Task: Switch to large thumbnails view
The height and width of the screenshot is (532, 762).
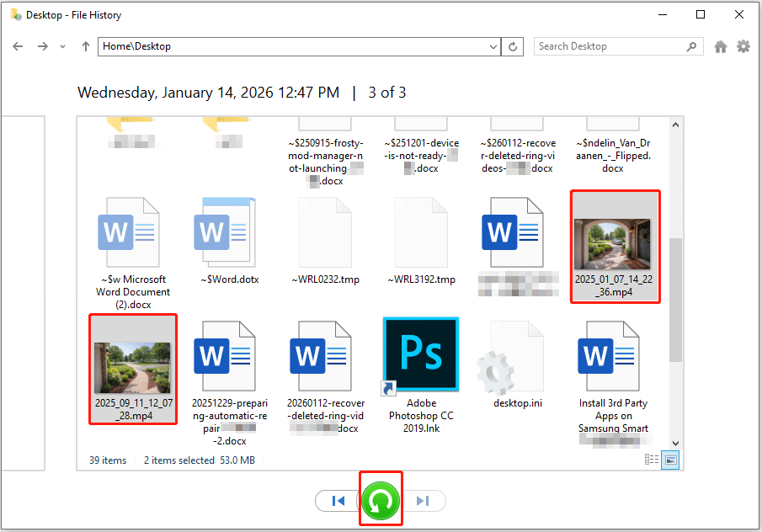Action: [x=670, y=460]
